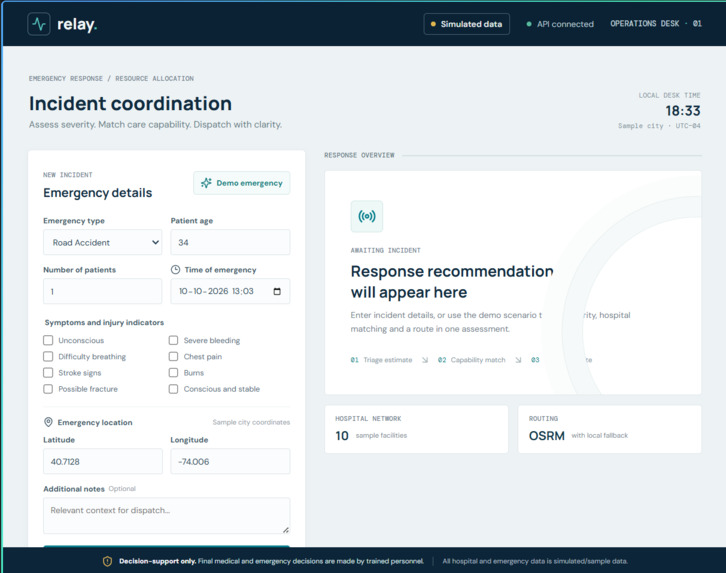Click the HOSPITAL NETWORK card
Screen dimensions: 726x573
[x=416, y=429]
